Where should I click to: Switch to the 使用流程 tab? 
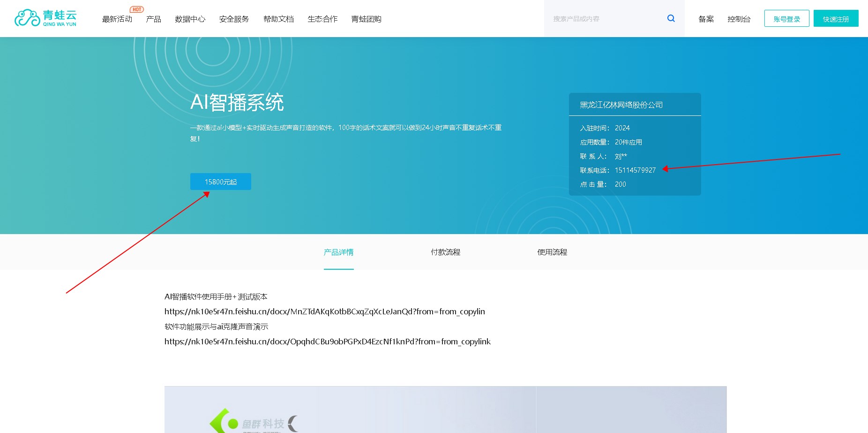[552, 252]
